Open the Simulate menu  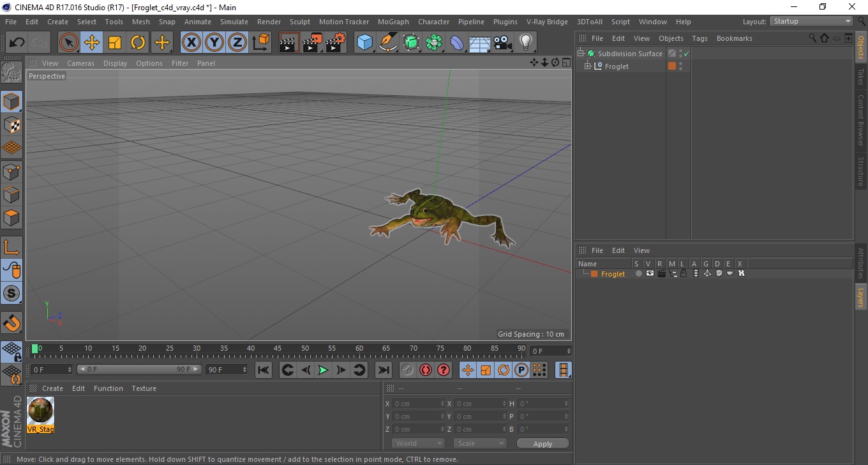[234, 22]
